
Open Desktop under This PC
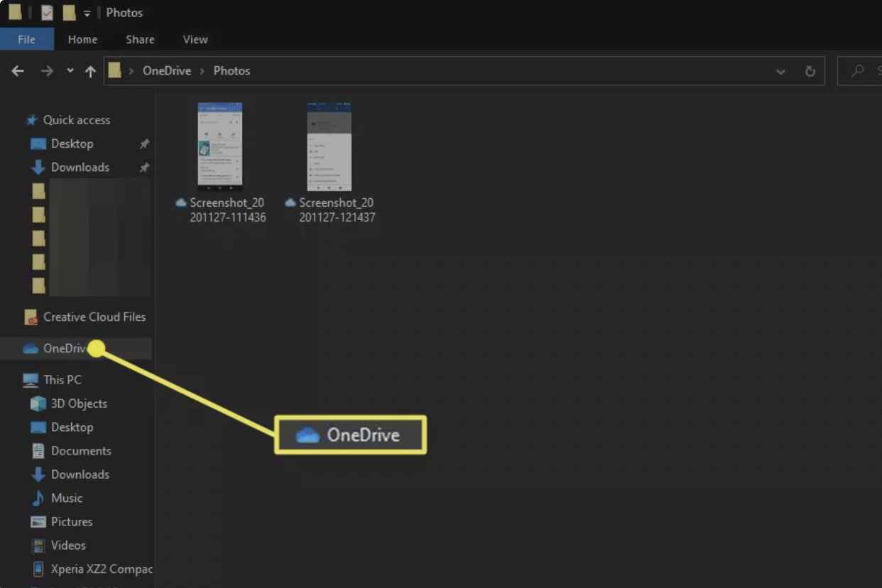click(72, 428)
